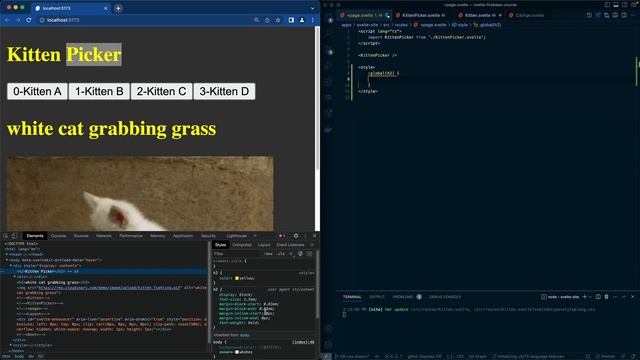Collapse the body element node
The image size is (640, 360).
pyautogui.click(x=7, y=260)
